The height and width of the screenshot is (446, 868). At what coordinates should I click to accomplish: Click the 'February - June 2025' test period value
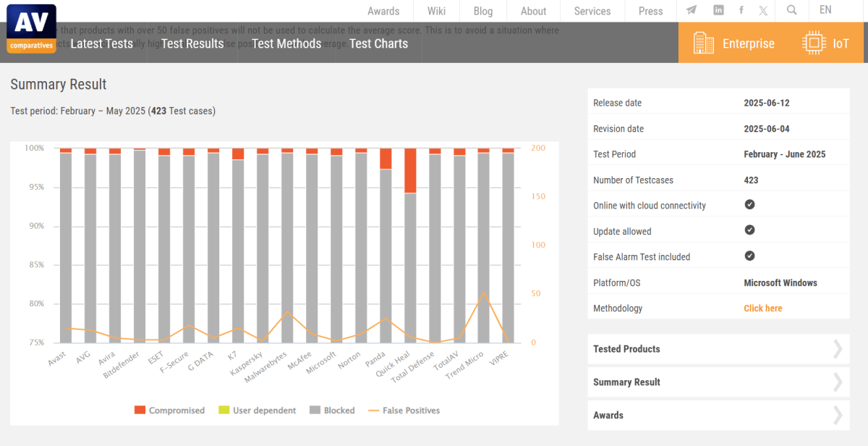pyautogui.click(x=785, y=154)
